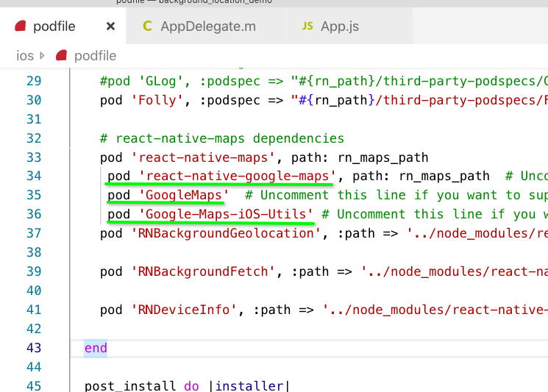The height and width of the screenshot is (392, 548).
Task: Click line number 31 in gutter
Action: pos(34,119)
